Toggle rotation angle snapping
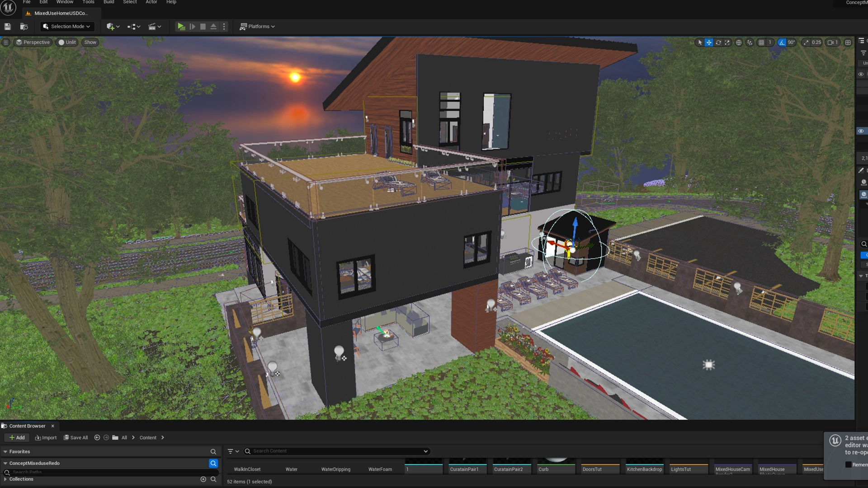Image resolution: width=868 pixels, height=488 pixels. tap(782, 42)
